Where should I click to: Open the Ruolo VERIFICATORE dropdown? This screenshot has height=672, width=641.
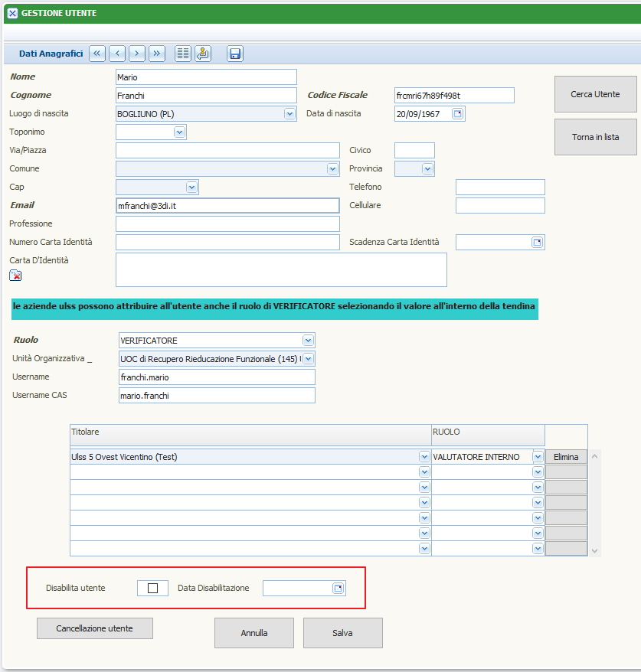(x=308, y=341)
